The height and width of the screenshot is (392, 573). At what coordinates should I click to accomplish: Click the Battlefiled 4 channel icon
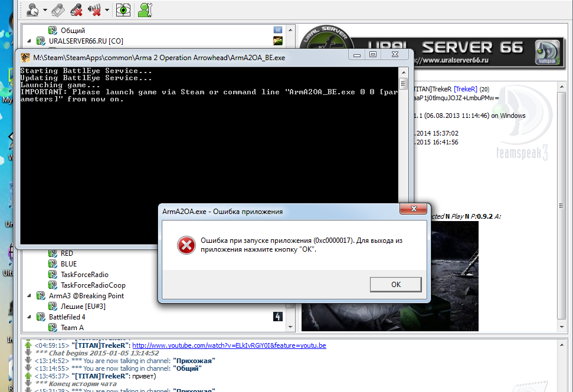(41, 317)
